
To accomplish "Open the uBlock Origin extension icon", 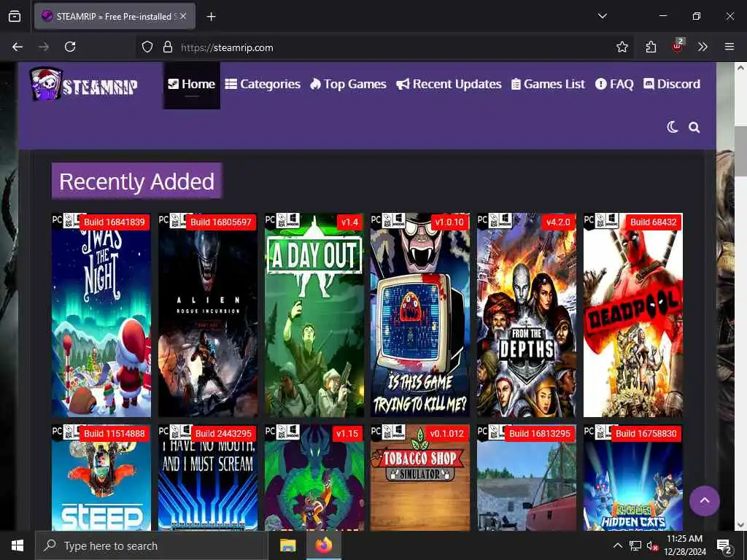I will pyautogui.click(x=678, y=46).
